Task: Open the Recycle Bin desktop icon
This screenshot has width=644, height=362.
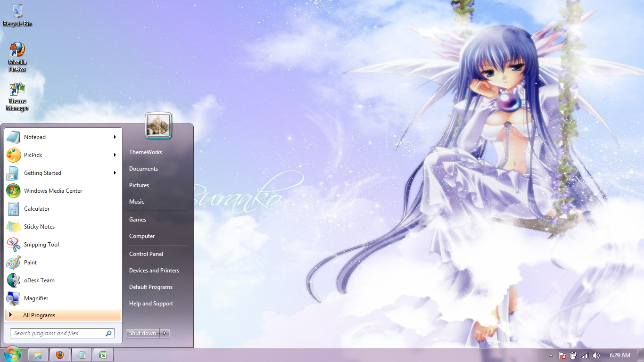Action: point(17,15)
